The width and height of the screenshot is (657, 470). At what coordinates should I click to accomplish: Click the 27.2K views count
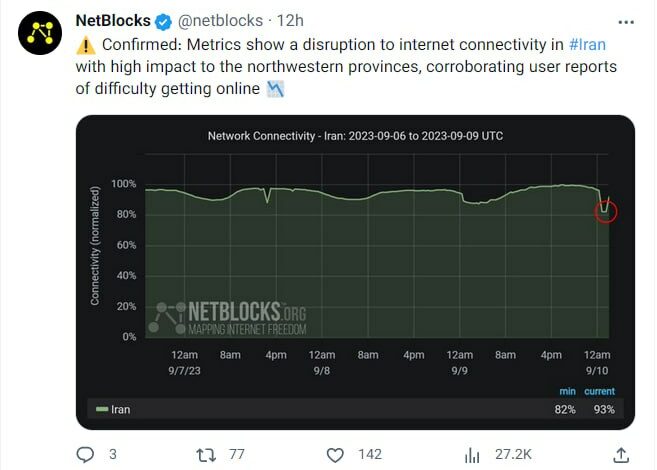pos(513,454)
